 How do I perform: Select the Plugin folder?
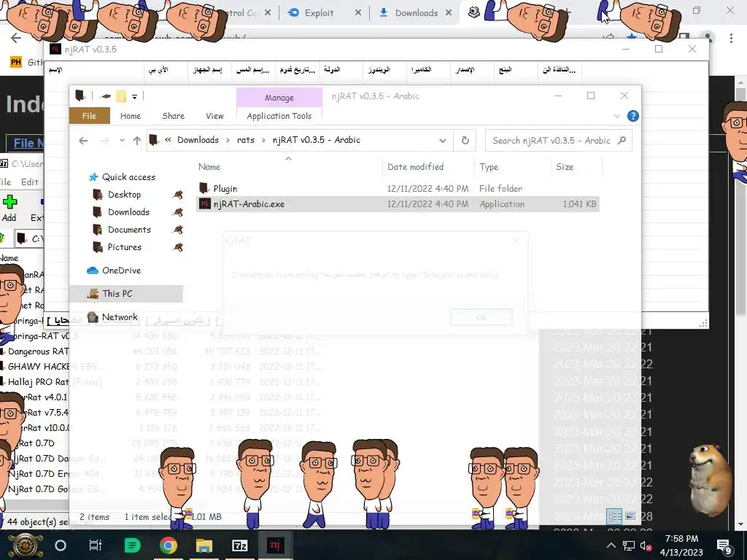pyautogui.click(x=225, y=189)
